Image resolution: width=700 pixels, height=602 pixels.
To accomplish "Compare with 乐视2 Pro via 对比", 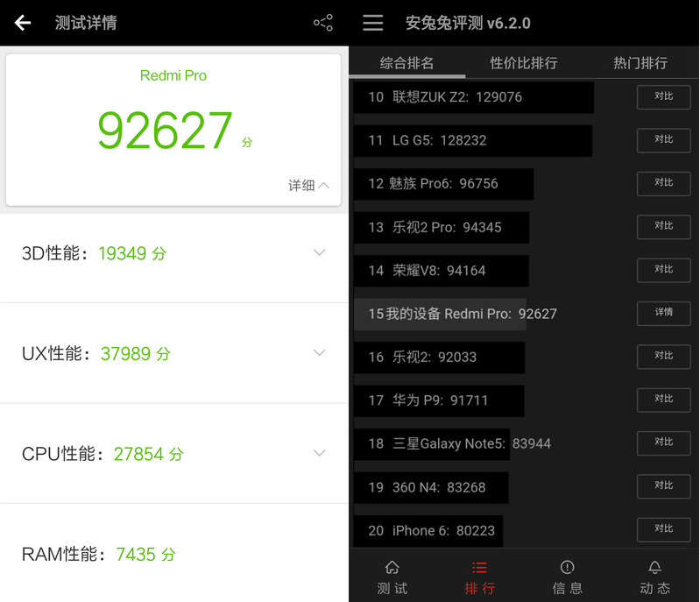I will [x=664, y=226].
